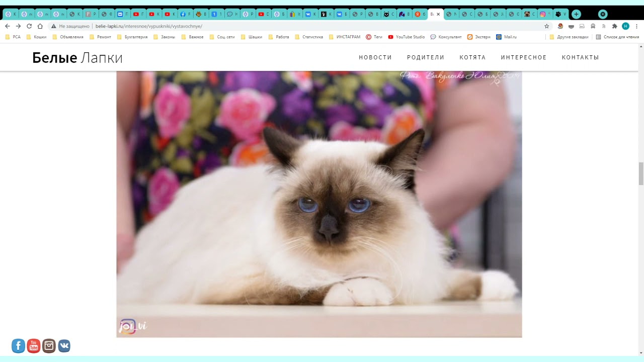This screenshot has width=644, height=362.
Task: Open the Бухгалтерия bookmarks folder
Action: pyautogui.click(x=132, y=37)
